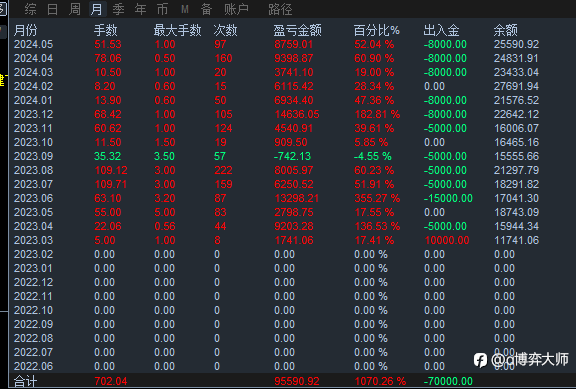Click the 手数 column header
Screen dimensions: 576x389
(105, 30)
